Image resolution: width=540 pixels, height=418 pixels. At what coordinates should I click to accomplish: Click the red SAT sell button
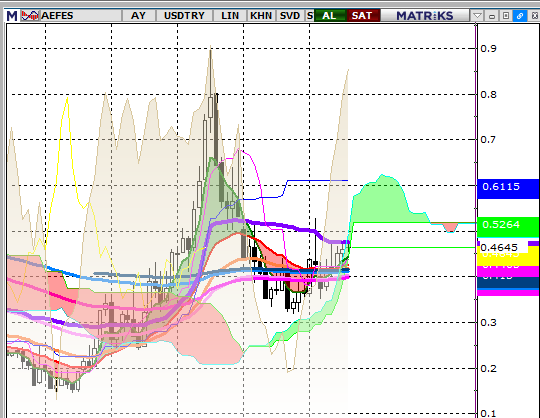click(x=362, y=16)
